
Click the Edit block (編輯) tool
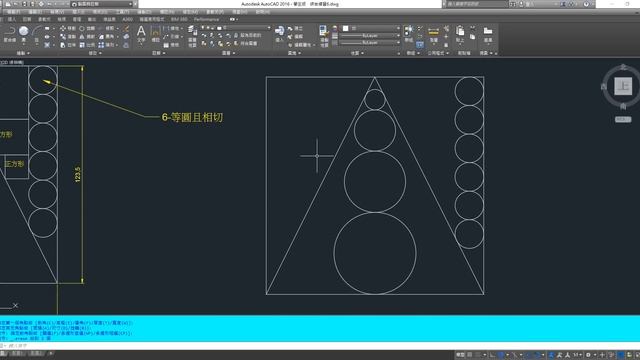296,37
